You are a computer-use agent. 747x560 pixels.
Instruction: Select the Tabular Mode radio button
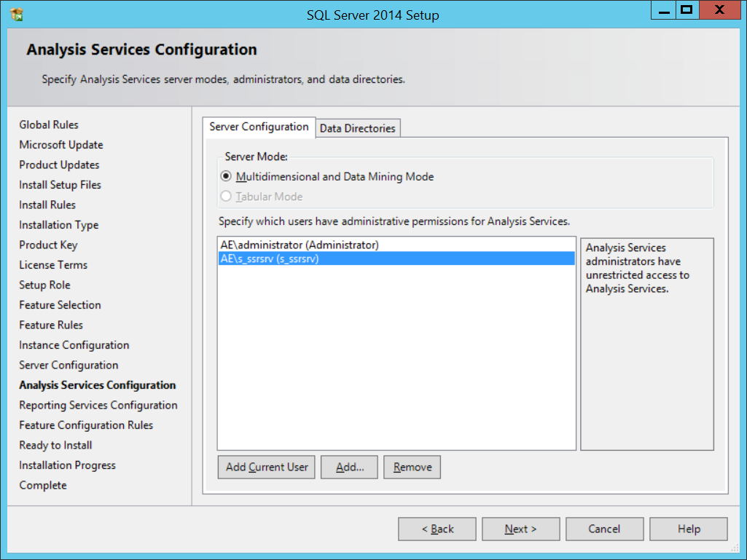tap(226, 197)
